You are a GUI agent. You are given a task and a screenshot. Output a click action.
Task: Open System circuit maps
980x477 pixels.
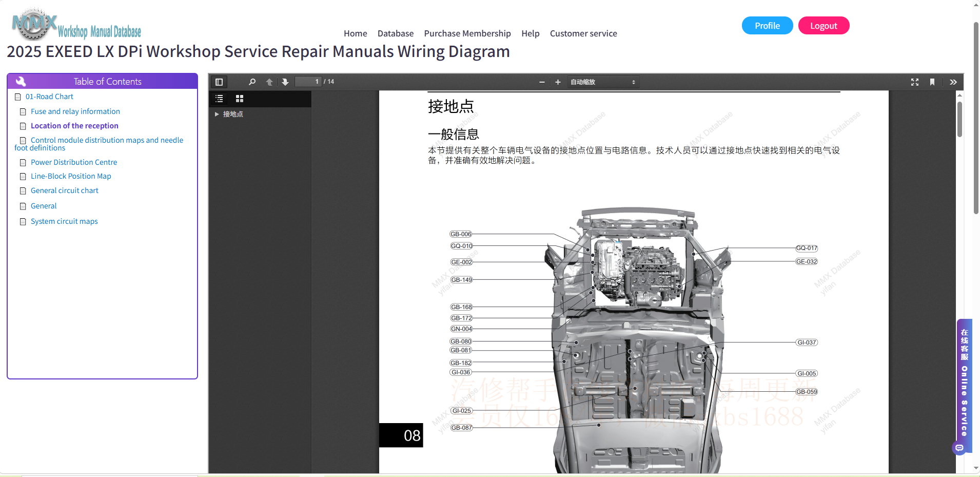tap(64, 221)
